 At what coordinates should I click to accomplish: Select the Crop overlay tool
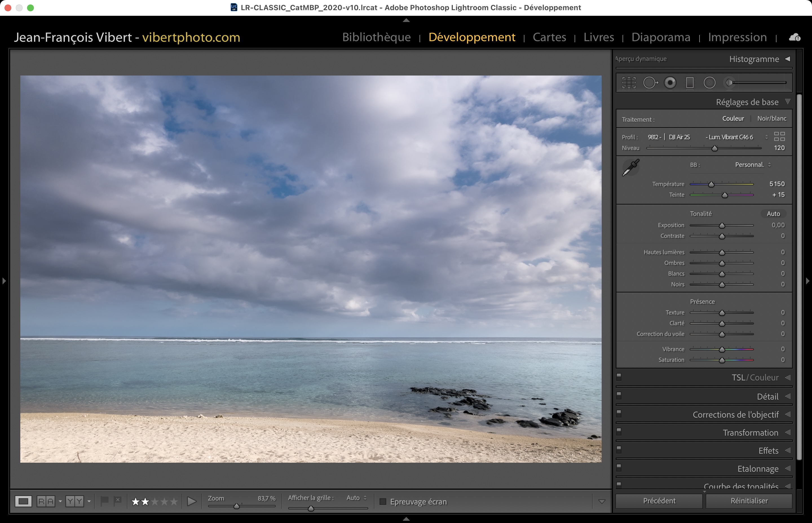(x=629, y=83)
